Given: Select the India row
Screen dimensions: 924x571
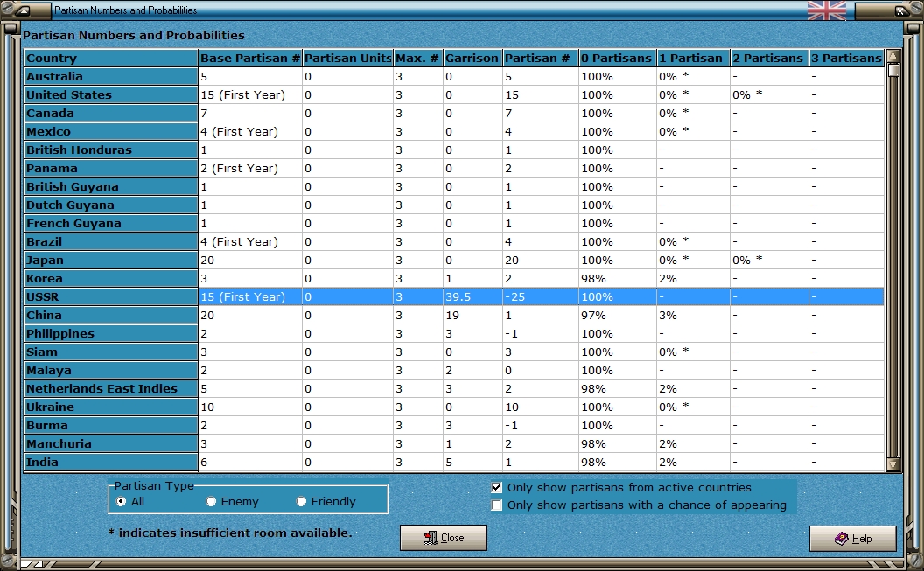Looking at the screenshot, I should [x=454, y=462].
